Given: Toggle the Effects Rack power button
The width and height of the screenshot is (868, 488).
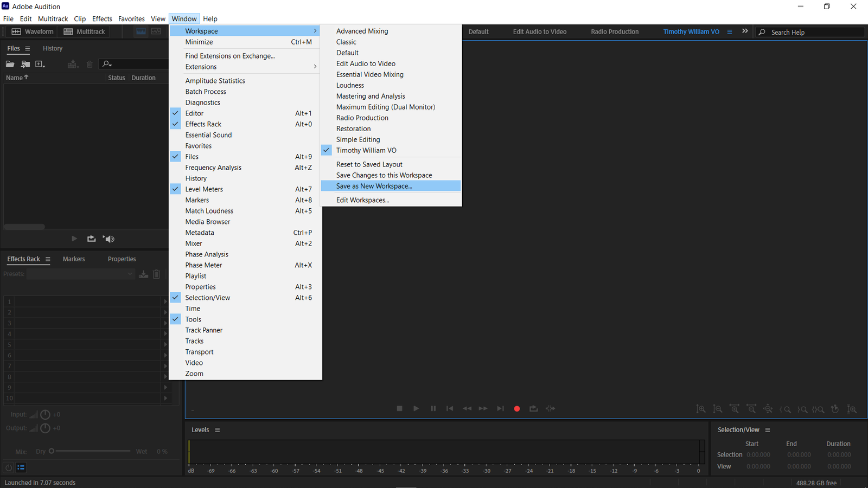Looking at the screenshot, I should pyautogui.click(x=8, y=467).
